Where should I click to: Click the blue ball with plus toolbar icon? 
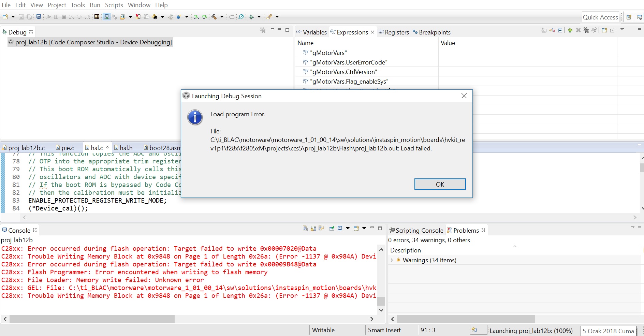coord(179,17)
